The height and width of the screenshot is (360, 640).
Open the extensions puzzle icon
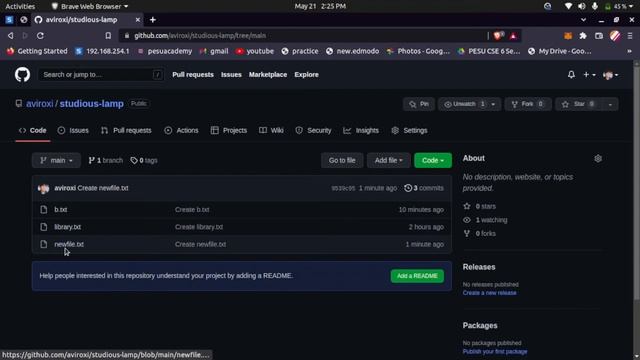pos(583,36)
